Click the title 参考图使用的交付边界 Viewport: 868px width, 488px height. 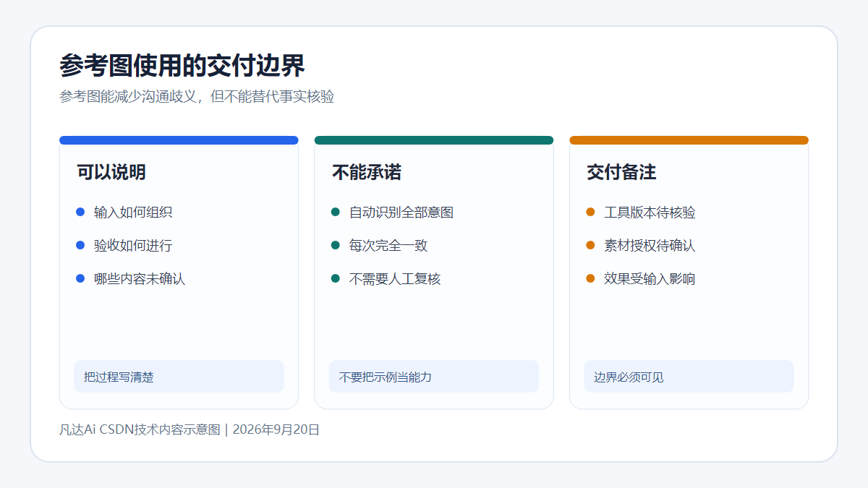tap(182, 66)
